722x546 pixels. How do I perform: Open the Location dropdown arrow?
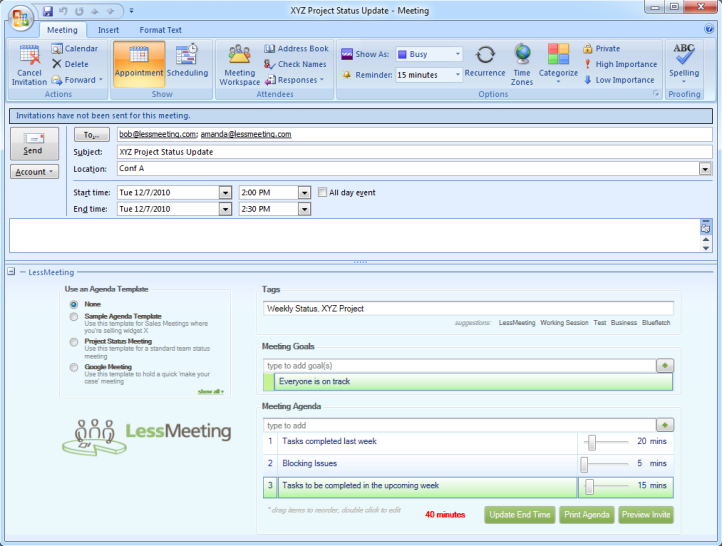[x=705, y=169]
